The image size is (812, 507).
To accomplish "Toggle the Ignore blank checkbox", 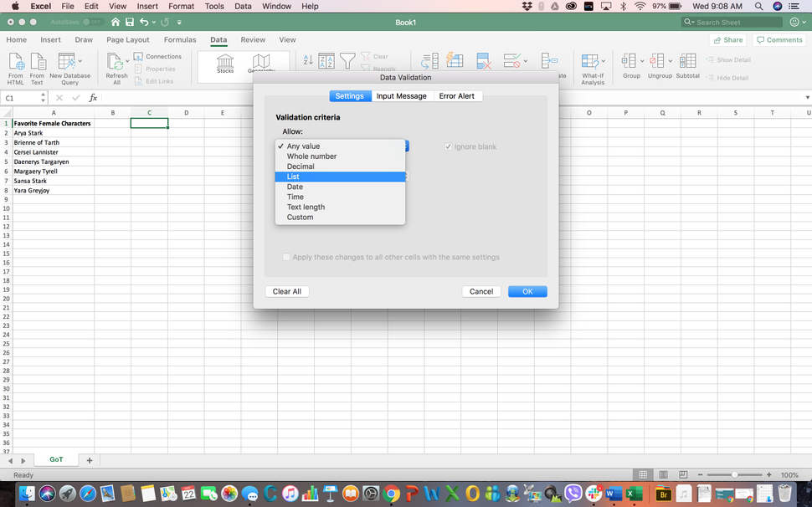I will click(449, 146).
